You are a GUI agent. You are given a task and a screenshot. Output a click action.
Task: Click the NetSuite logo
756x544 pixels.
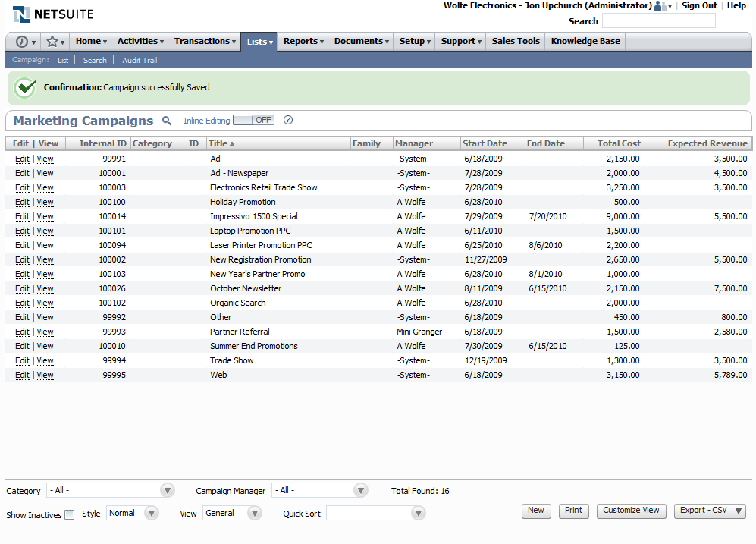50,13
